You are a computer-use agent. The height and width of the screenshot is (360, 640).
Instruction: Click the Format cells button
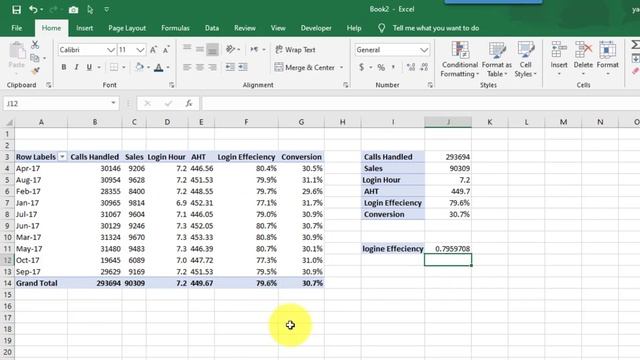[608, 59]
